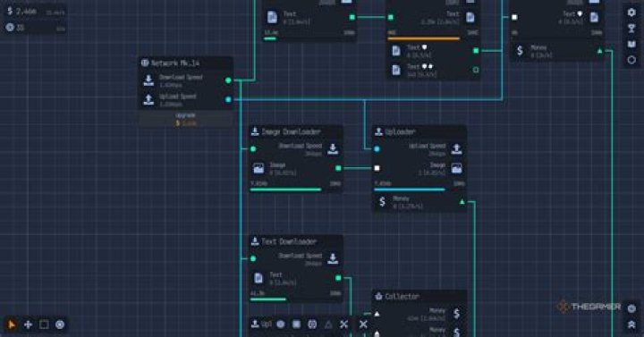The width and height of the screenshot is (644, 337).
Task: Open the book guide icon
Action: click(631, 44)
